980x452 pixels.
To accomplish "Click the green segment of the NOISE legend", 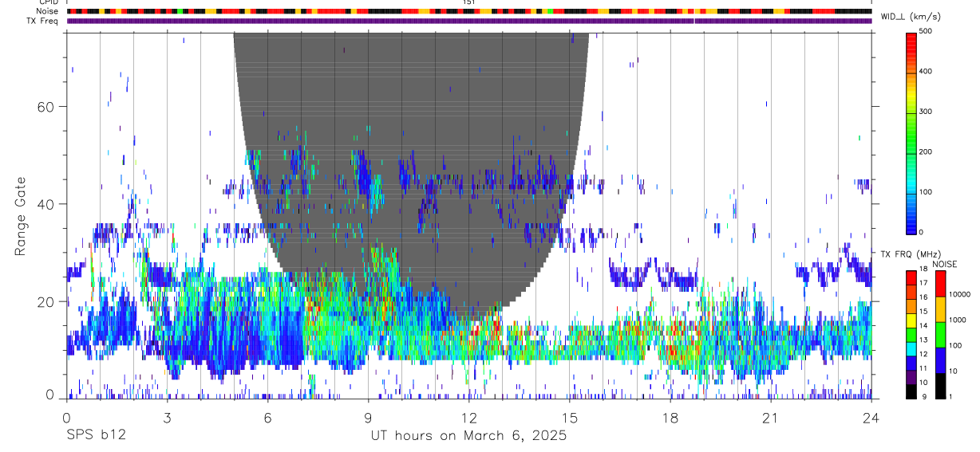I will (x=940, y=335).
